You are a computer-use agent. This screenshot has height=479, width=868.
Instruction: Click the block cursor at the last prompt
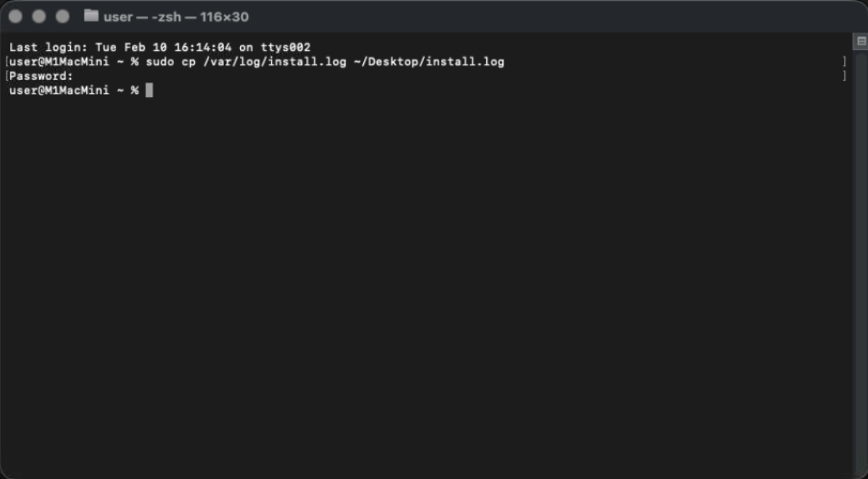pyautogui.click(x=149, y=90)
